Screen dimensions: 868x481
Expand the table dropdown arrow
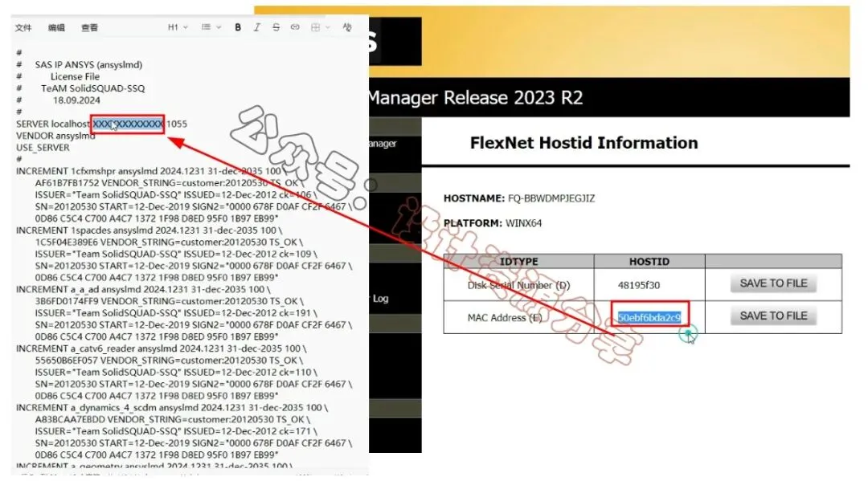click(x=328, y=27)
